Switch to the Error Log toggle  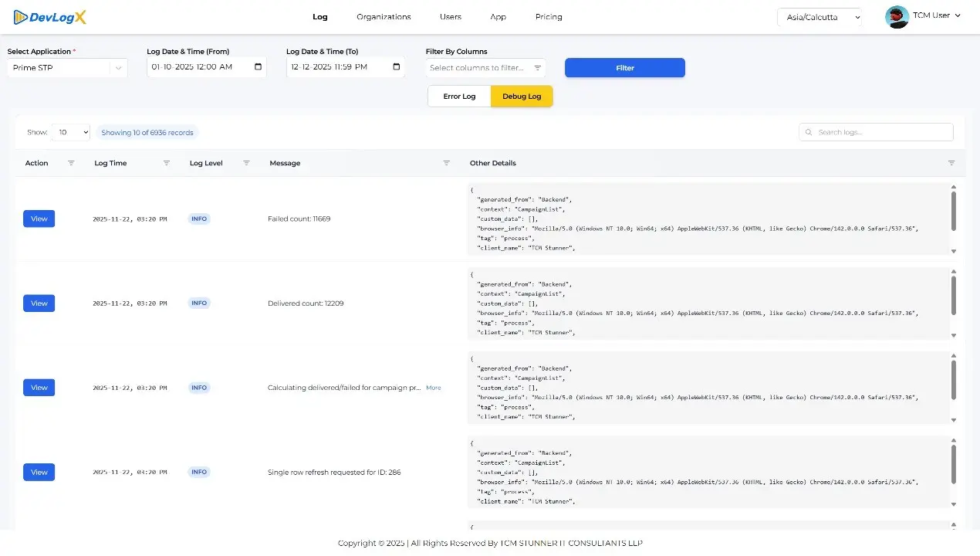pyautogui.click(x=459, y=97)
